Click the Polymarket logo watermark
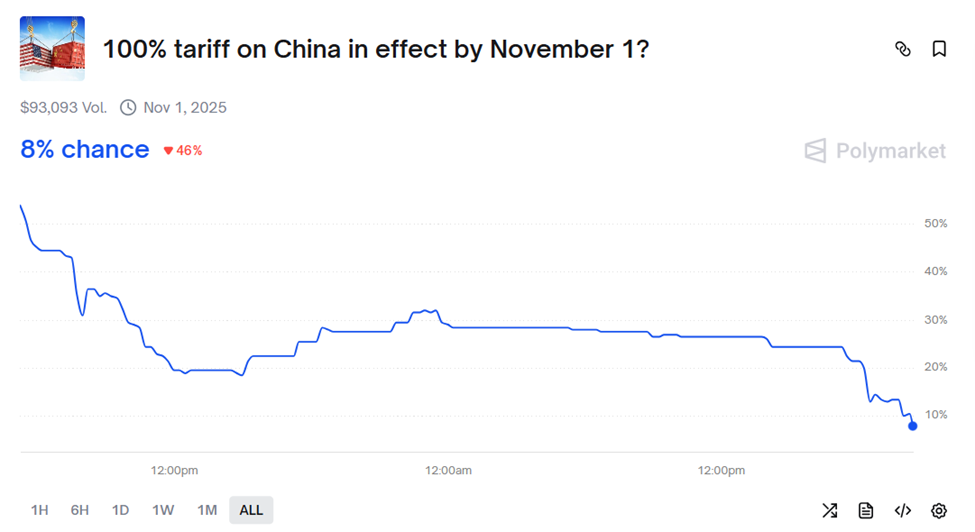 tap(875, 151)
